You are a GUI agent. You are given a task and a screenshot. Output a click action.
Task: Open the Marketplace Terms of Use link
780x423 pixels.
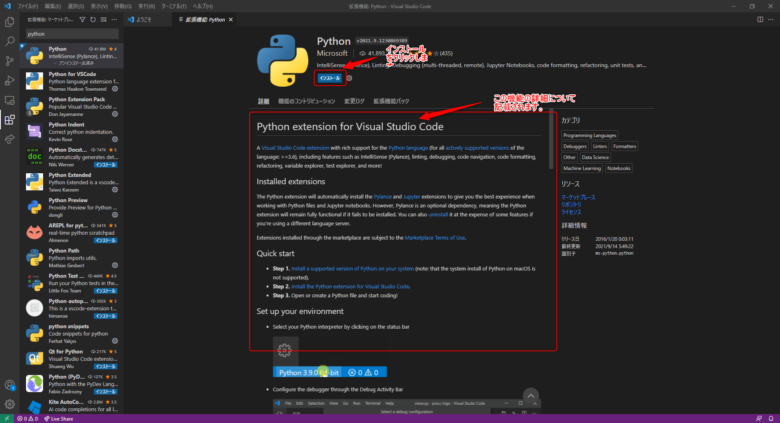(435, 238)
